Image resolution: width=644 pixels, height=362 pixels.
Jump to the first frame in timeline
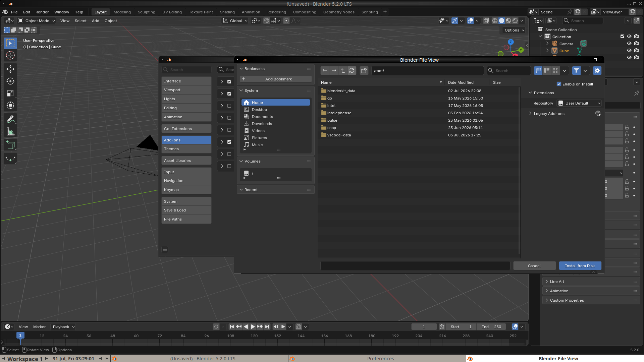pos(232,327)
